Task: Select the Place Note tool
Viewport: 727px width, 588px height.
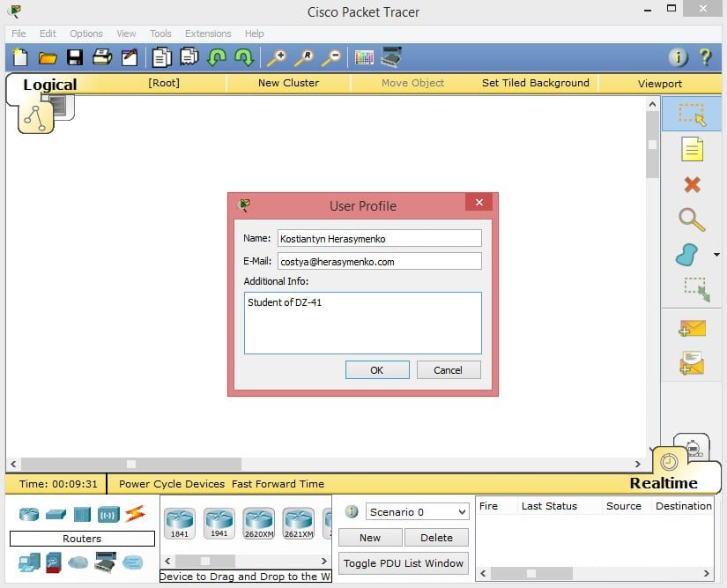Action: pos(692,149)
